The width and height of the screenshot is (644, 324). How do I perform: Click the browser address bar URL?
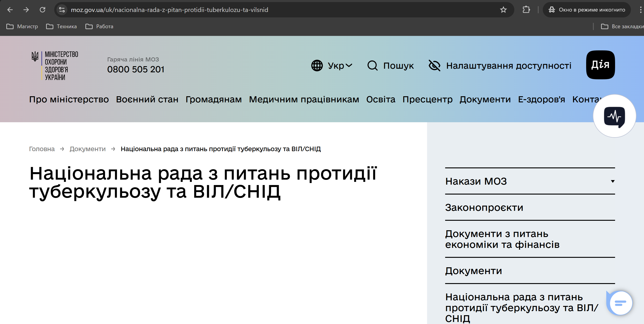169,10
